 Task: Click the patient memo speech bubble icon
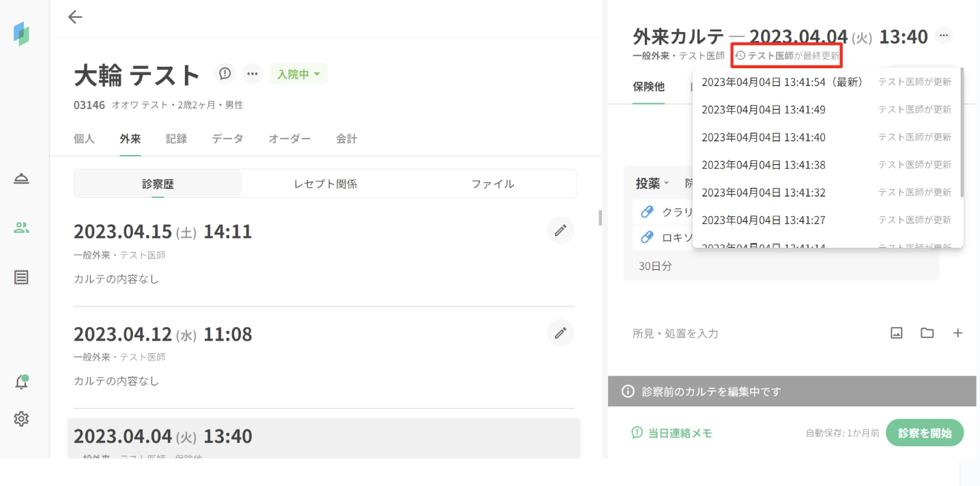[x=225, y=74]
